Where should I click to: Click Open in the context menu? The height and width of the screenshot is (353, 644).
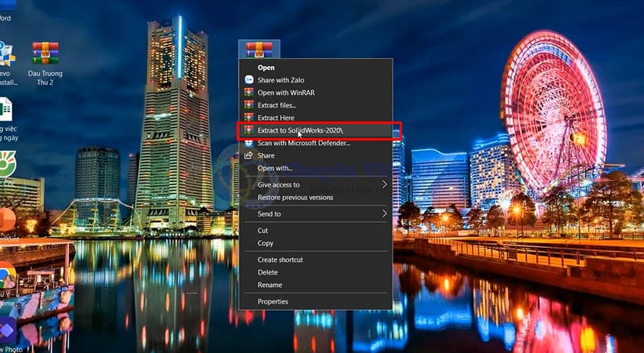pyautogui.click(x=266, y=67)
